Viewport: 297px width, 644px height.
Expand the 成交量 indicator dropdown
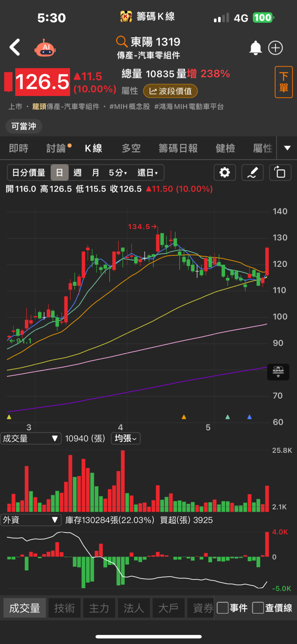pyautogui.click(x=31, y=438)
